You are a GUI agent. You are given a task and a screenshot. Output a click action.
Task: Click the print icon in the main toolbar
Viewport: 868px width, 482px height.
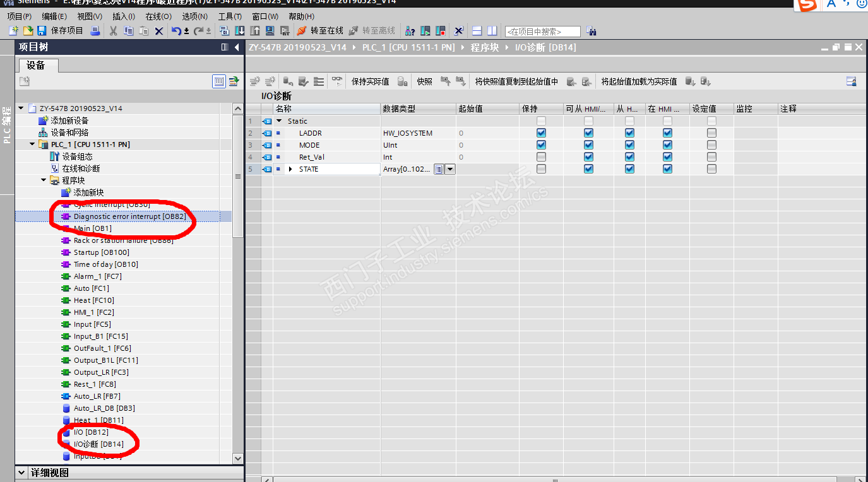pos(95,31)
